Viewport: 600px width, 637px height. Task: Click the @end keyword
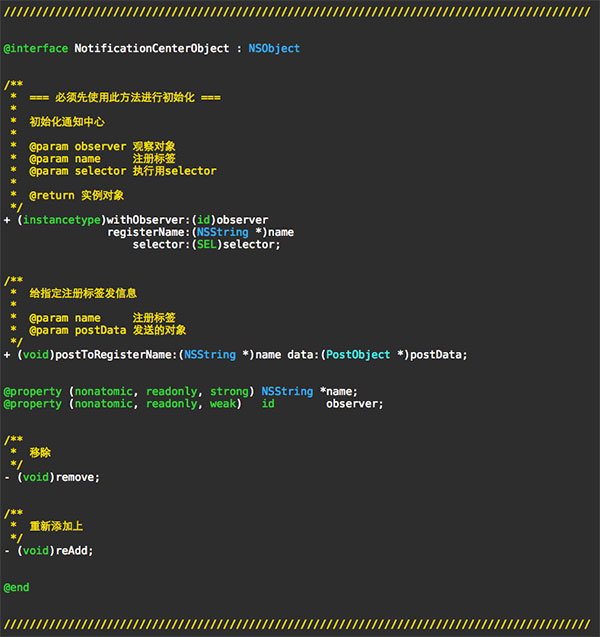point(17,586)
